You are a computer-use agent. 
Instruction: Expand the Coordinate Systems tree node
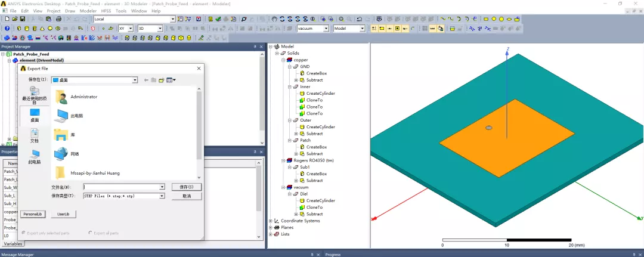pos(271,221)
